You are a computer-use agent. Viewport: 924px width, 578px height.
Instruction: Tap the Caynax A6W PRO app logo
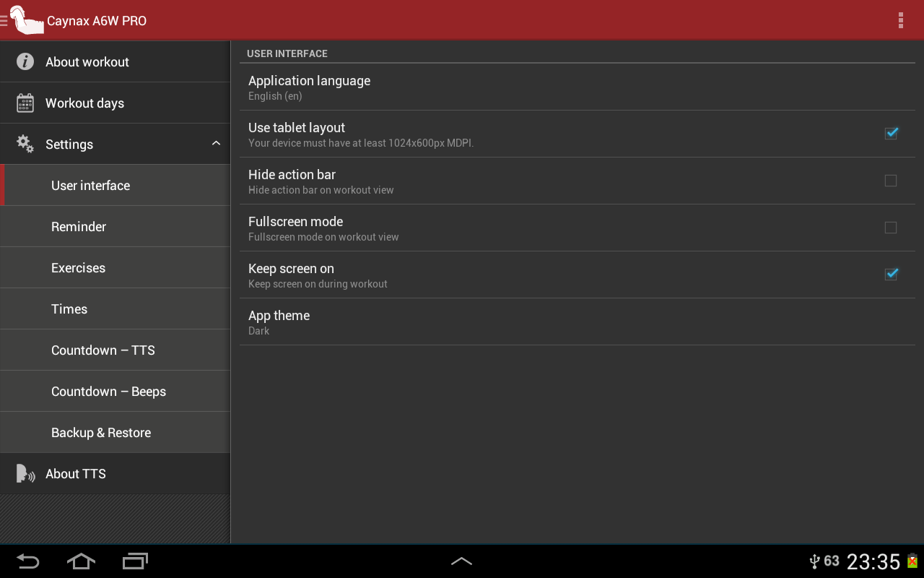27,20
